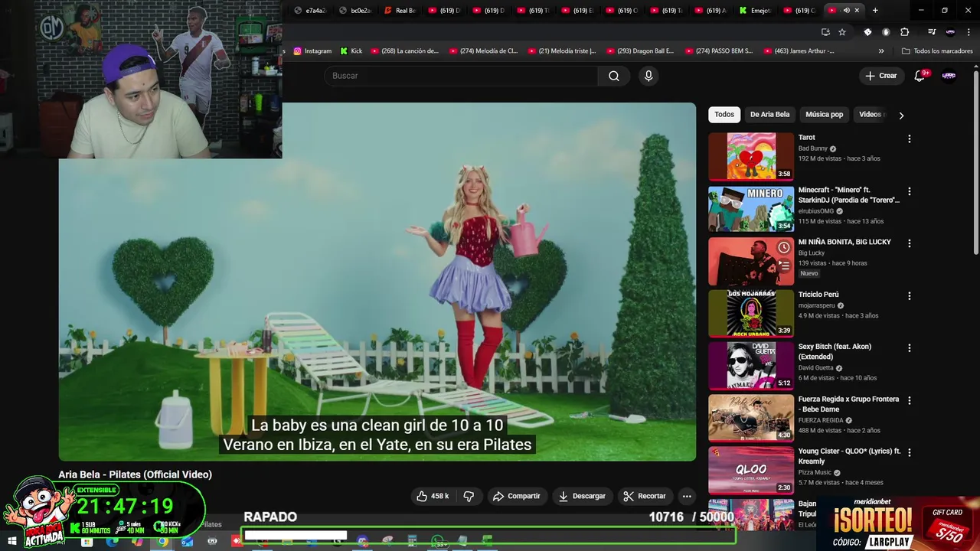Bookmark this page with the star icon
980x551 pixels.
842,32
